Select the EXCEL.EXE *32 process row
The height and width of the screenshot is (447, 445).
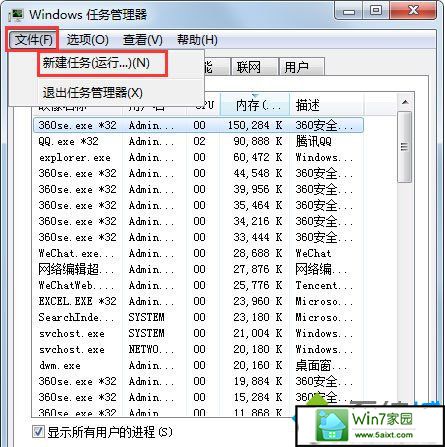198,301
